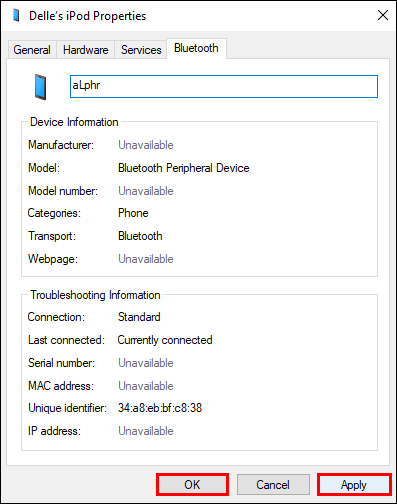Click the Standard connection value

click(x=139, y=317)
